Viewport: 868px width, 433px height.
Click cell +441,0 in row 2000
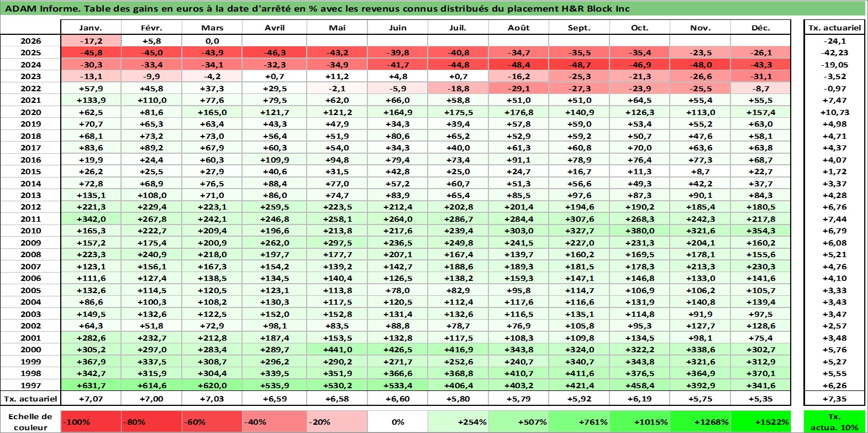coord(337,349)
